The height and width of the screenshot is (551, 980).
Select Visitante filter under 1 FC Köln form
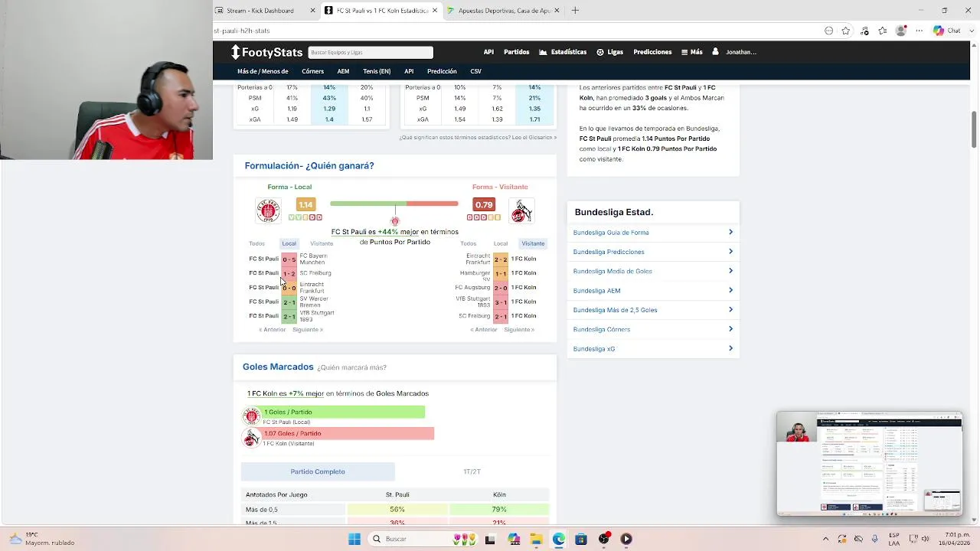[533, 243]
